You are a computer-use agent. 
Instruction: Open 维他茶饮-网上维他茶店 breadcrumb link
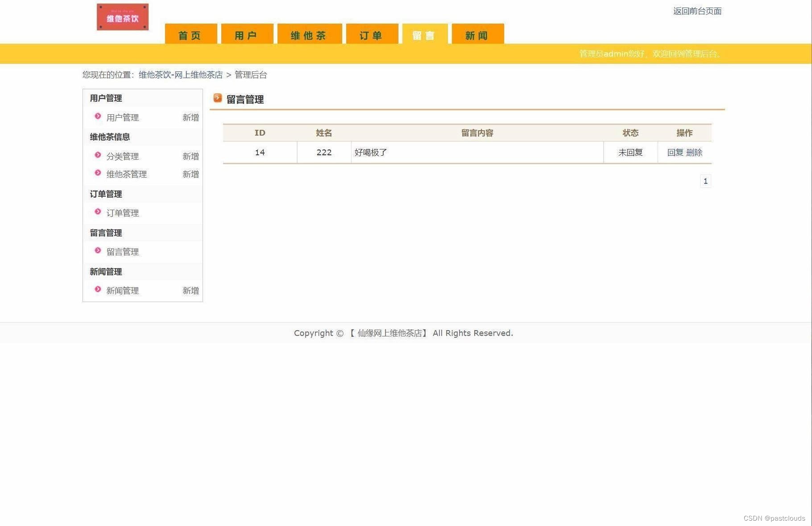tap(180, 75)
